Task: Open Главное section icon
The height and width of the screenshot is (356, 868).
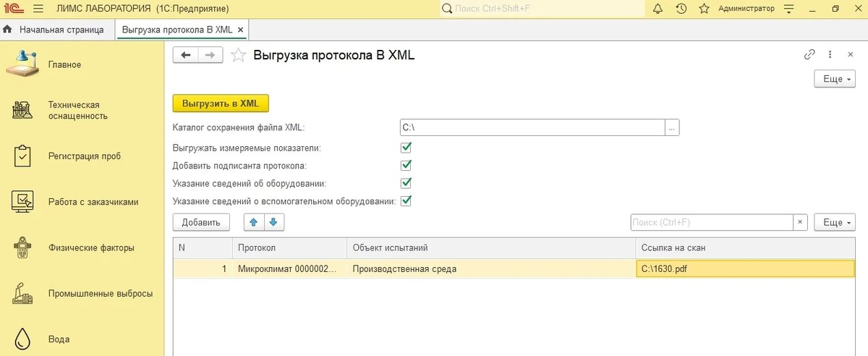Action: coord(23,64)
